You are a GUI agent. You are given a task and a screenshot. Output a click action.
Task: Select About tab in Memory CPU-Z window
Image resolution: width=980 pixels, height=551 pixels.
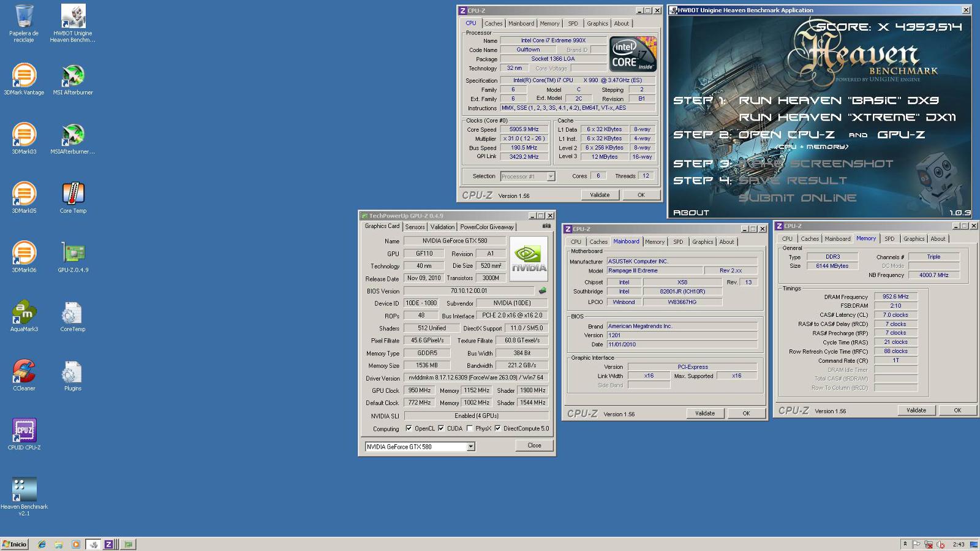[938, 239]
